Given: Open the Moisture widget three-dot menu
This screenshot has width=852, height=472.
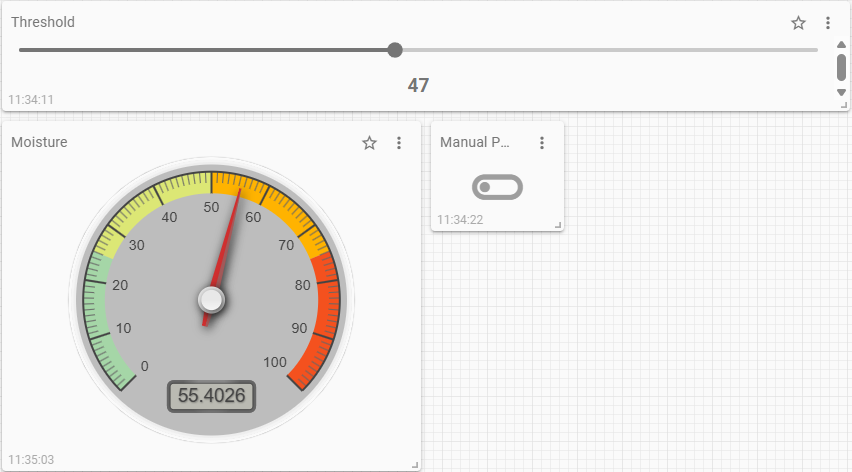Looking at the screenshot, I should click(x=399, y=143).
